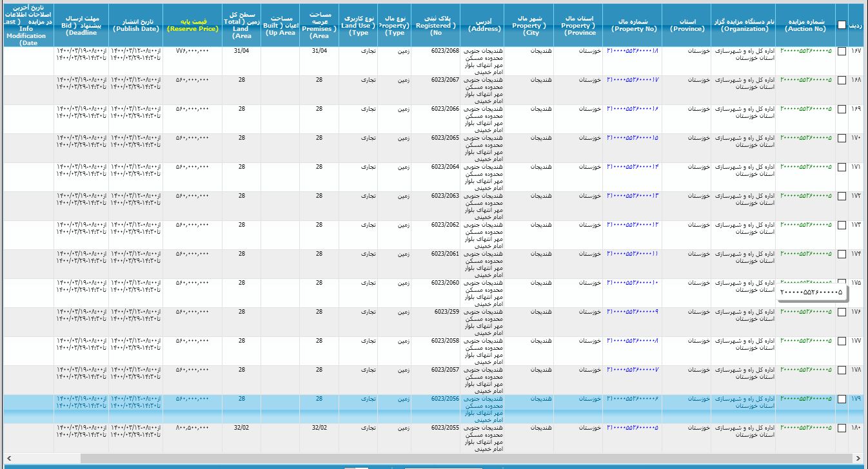
Task: Follow property number link ending in 07
Action: (x=633, y=370)
